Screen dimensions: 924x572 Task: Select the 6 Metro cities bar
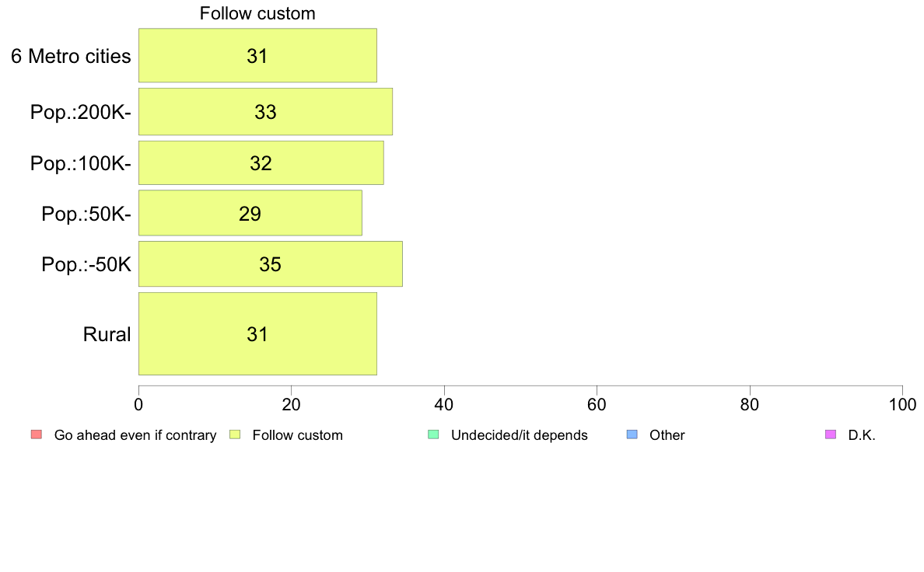(257, 55)
